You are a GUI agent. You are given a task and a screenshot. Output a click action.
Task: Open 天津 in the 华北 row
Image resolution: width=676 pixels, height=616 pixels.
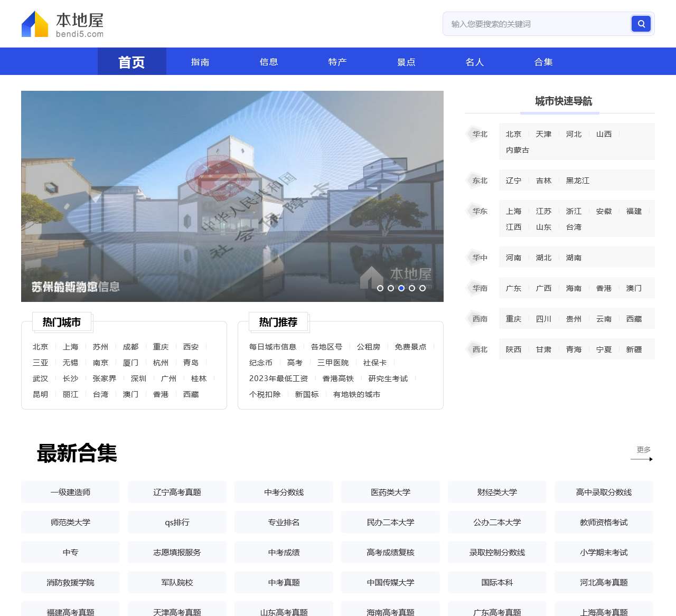tap(543, 134)
